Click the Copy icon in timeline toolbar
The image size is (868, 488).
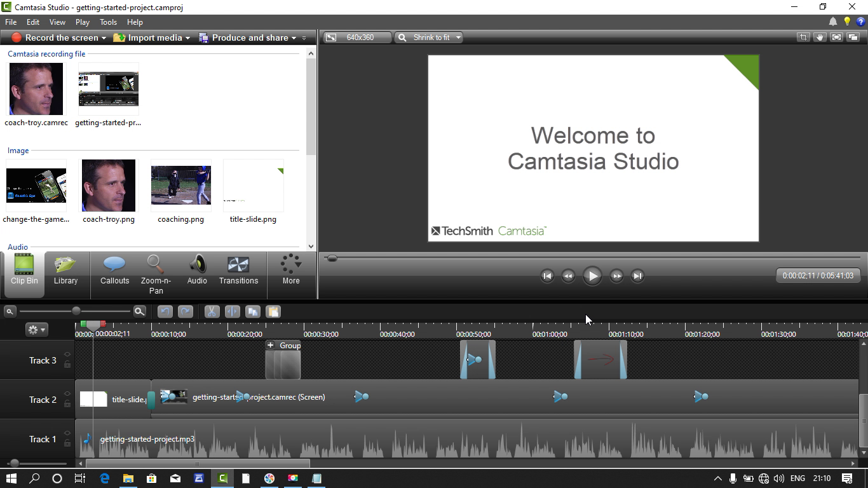[252, 311]
